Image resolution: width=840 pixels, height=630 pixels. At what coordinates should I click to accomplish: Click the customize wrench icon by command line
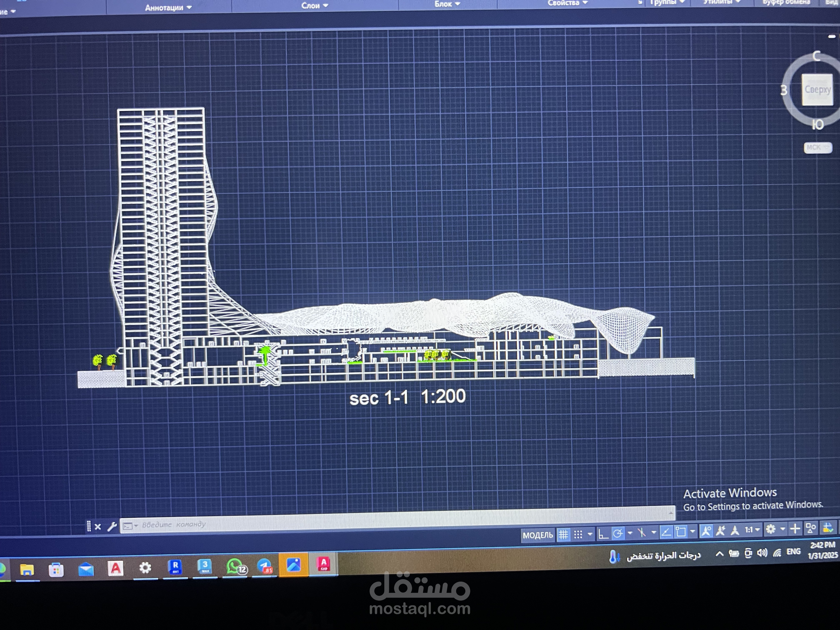pyautogui.click(x=112, y=527)
